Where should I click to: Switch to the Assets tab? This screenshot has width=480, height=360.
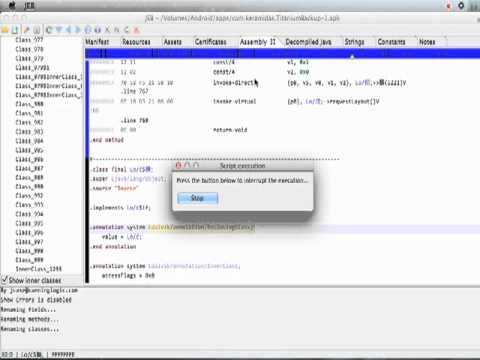click(x=172, y=42)
